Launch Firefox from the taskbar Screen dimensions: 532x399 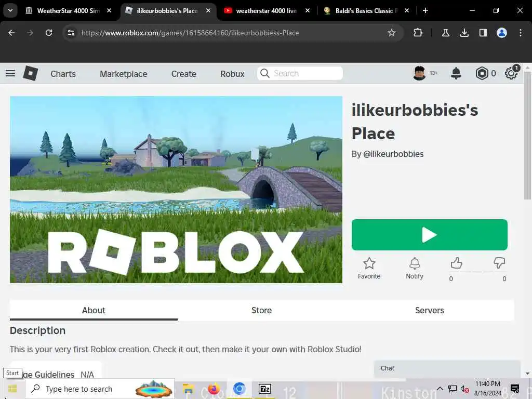coord(214,389)
